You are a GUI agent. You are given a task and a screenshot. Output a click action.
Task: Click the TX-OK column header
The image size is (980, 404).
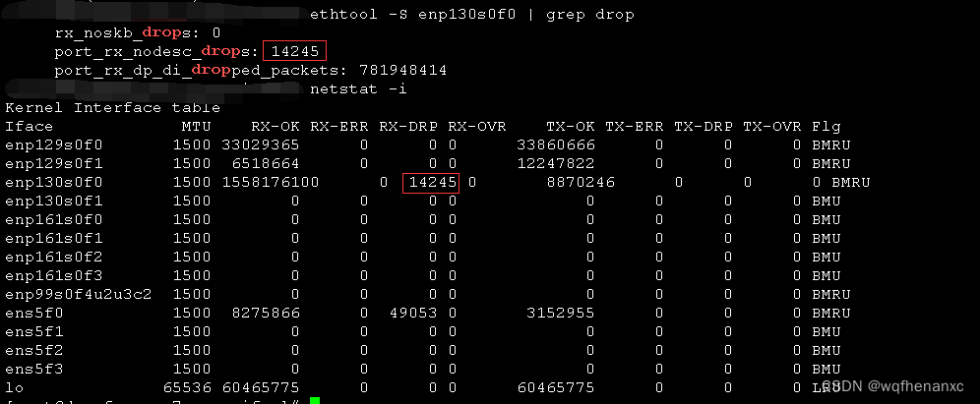pos(570,127)
